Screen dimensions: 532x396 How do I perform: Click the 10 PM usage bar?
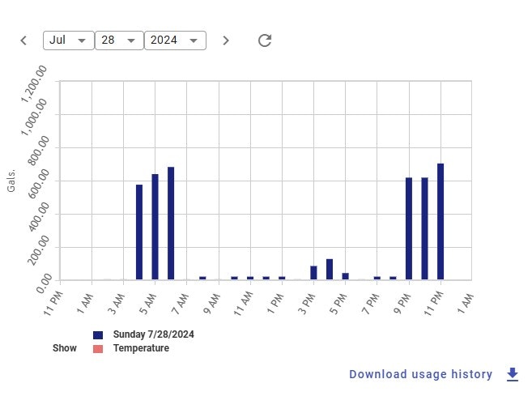[x=424, y=228]
